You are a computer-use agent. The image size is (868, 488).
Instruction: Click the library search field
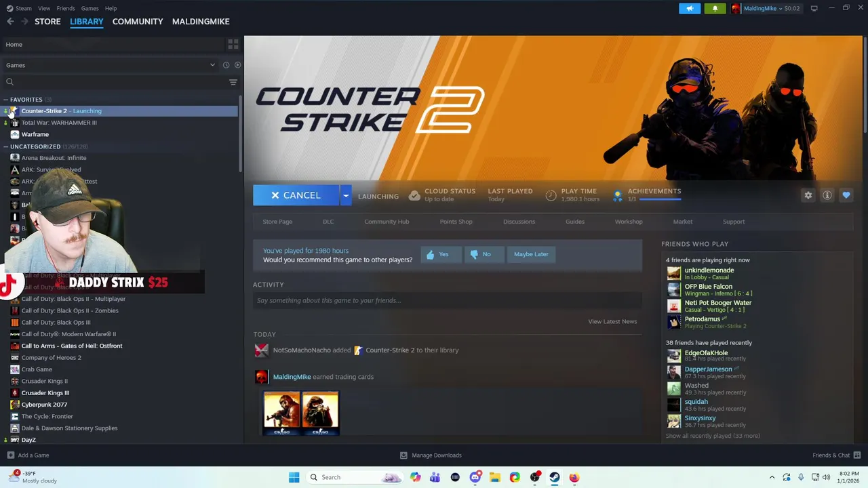[x=115, y=82]
